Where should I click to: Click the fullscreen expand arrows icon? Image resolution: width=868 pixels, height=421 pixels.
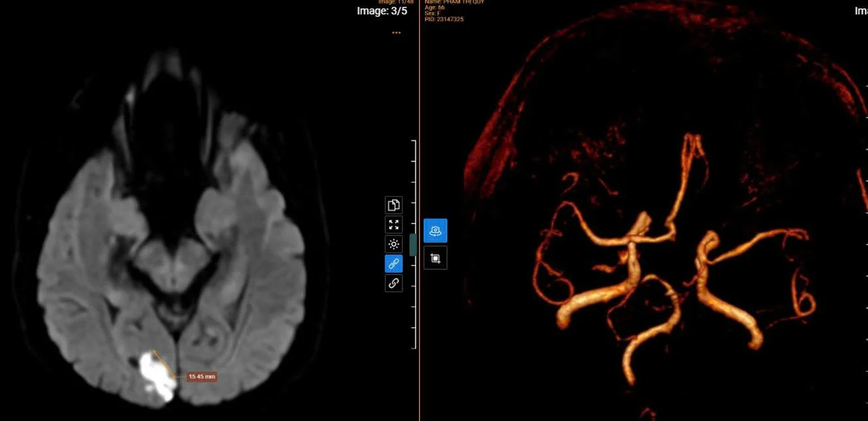coord(394,225)
